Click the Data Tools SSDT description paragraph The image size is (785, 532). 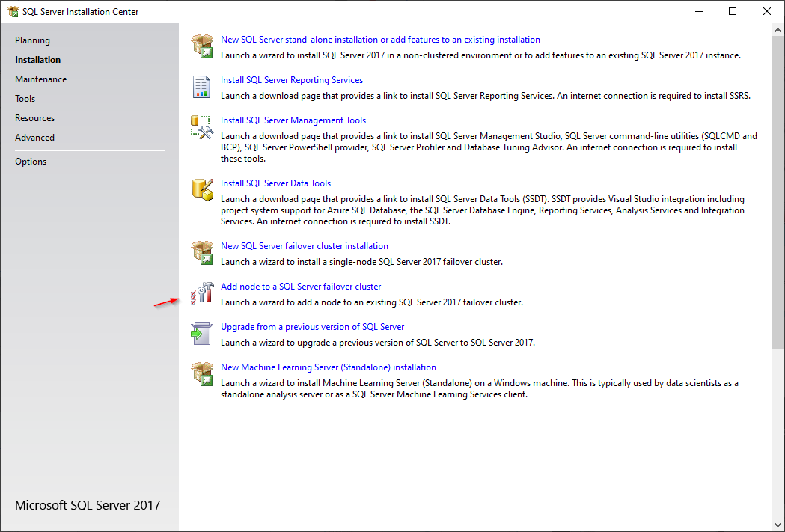click(x=483, y=210)
